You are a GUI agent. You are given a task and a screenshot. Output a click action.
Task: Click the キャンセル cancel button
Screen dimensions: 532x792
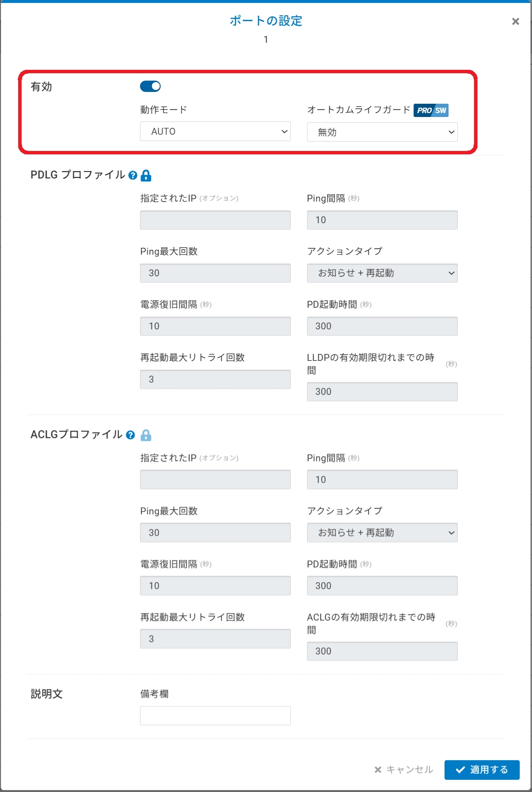404,770
